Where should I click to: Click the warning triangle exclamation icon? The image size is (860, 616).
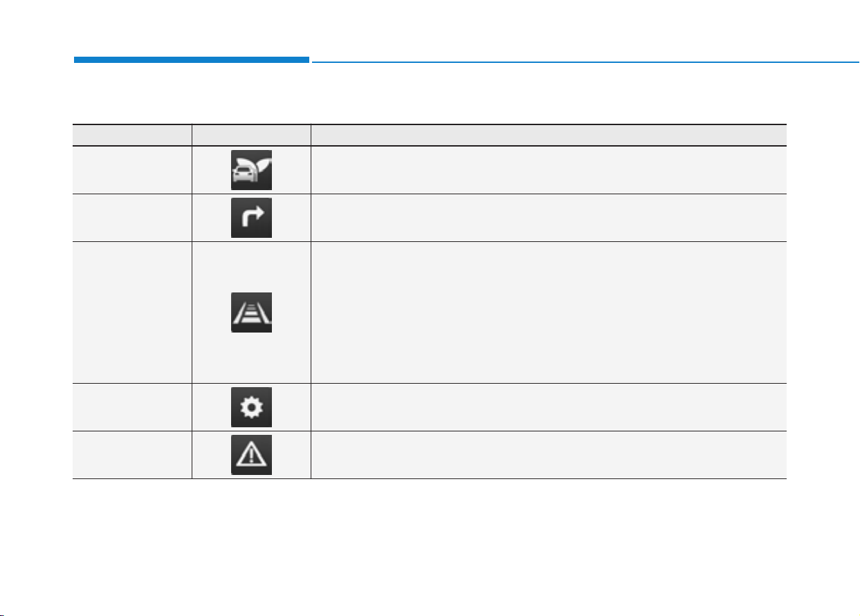click(251, 455)
